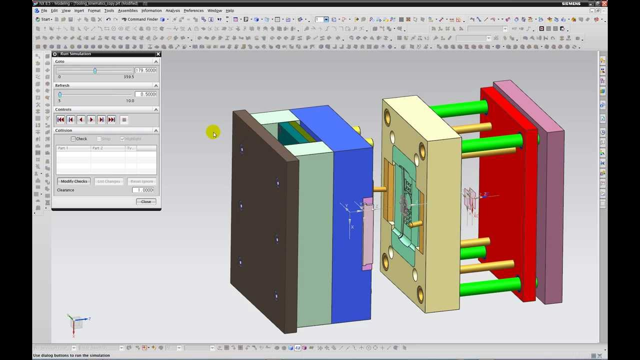Screen dimensions: 640x360
Task: Enable the collision Check checkbox
Action: coord(73,139)
